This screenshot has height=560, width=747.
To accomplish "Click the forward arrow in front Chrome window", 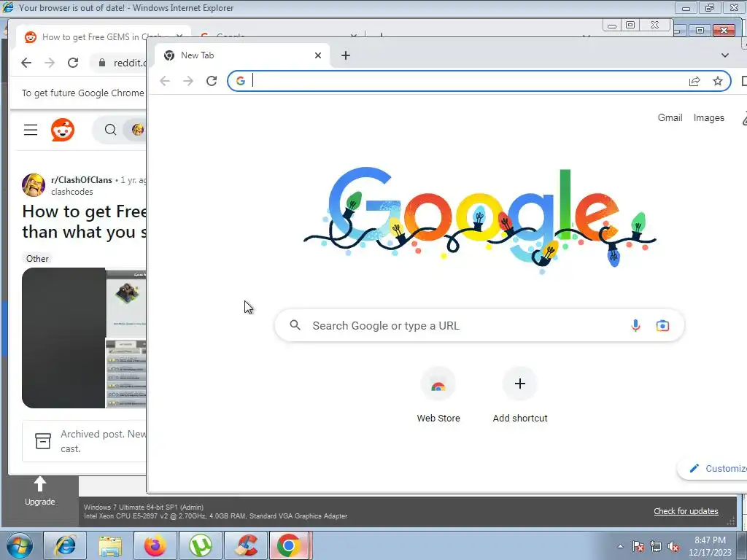I will (x=188, y=81).
